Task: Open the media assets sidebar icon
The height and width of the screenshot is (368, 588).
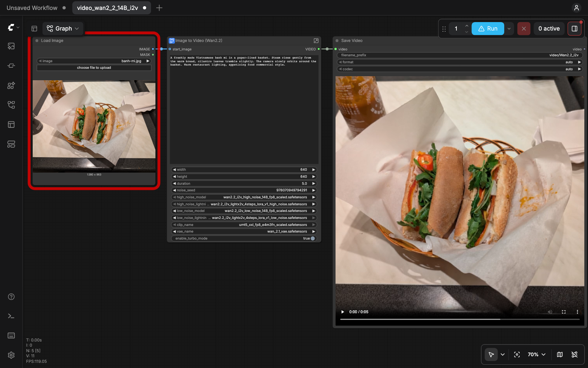Action: tap(11, 46)
